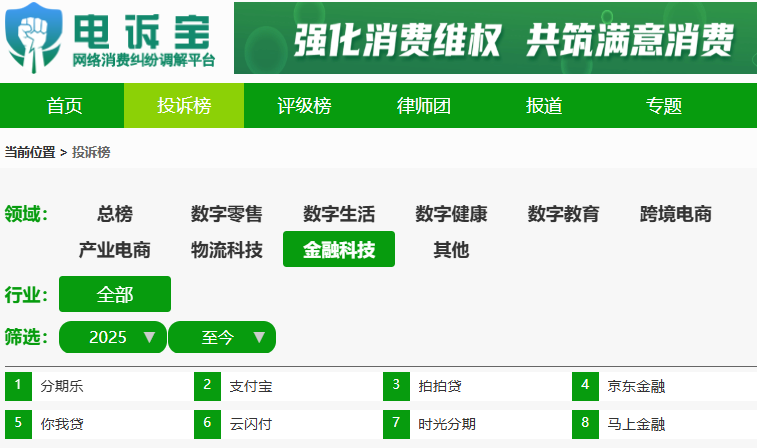
Task: Click the rank 2 number badge
Action: (208, 386)
